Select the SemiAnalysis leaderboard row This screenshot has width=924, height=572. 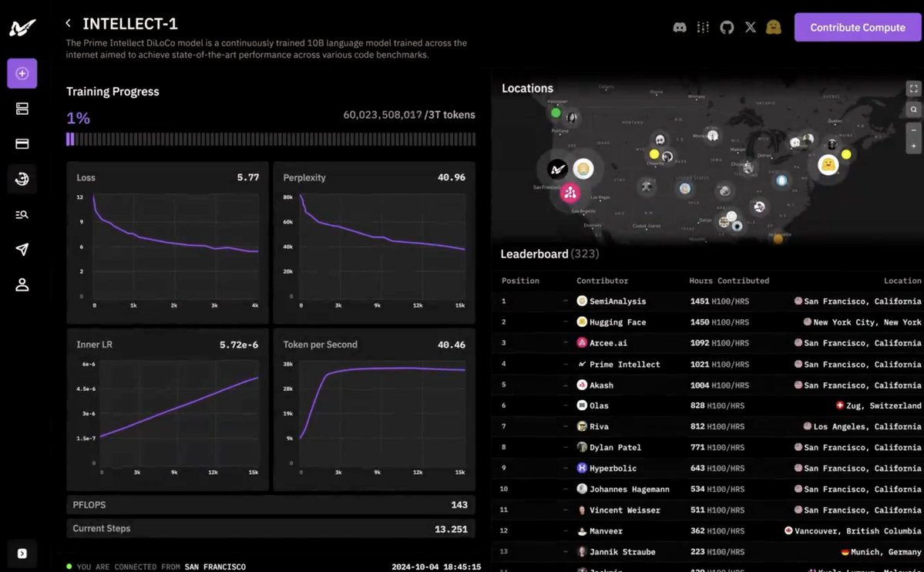click(707, 301)
